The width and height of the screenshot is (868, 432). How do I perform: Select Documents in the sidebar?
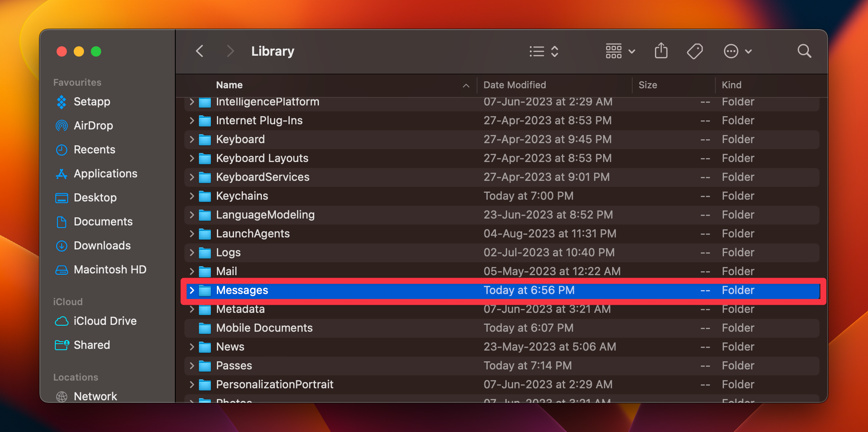tap(94, 222)
